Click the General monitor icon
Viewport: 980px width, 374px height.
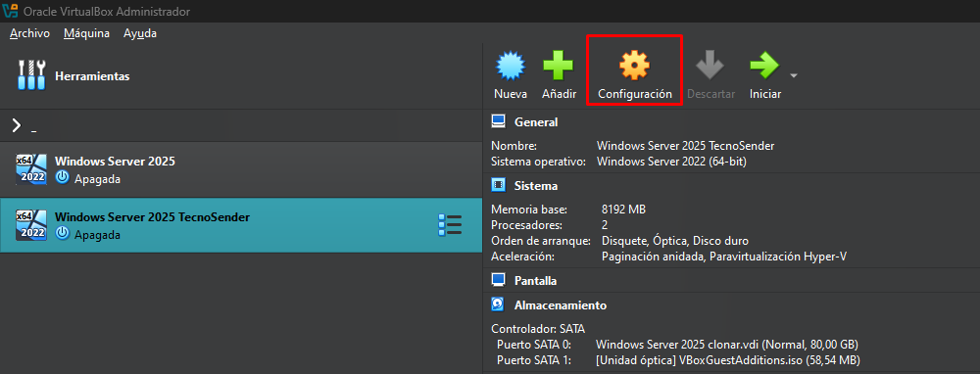(498, 121)
